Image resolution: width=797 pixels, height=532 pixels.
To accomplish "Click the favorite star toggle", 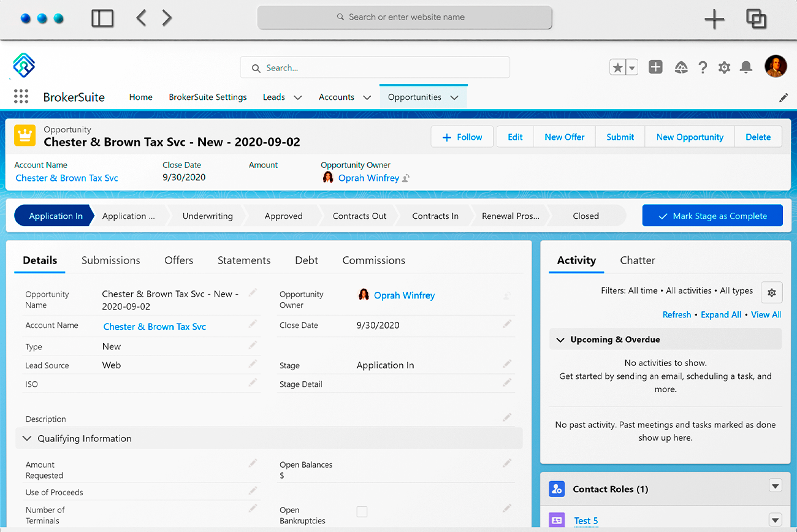I will click(x=617, y=66).
